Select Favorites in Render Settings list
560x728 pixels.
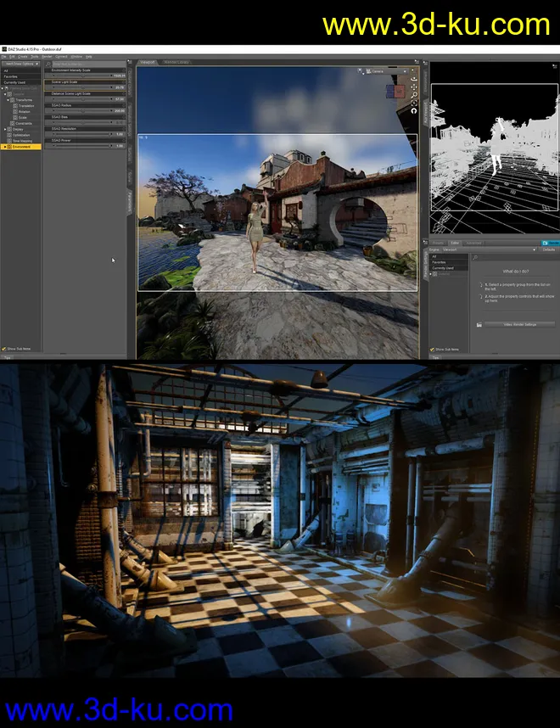[x=449, y=262]
